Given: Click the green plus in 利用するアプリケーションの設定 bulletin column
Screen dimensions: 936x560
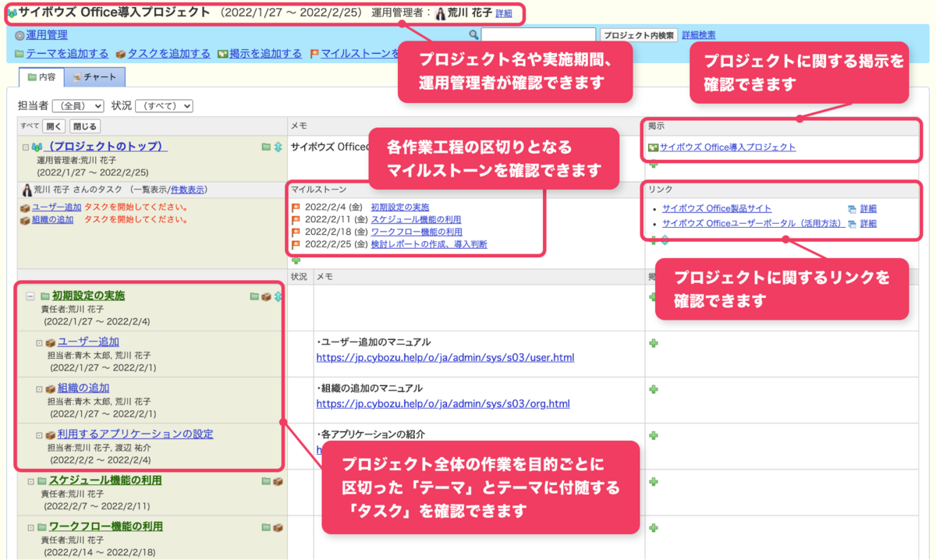Looking at the screenshot, I should (654, 435).
